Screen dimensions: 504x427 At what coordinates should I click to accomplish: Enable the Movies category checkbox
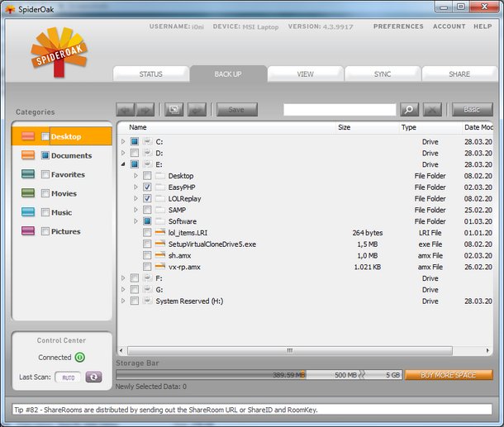45,193
